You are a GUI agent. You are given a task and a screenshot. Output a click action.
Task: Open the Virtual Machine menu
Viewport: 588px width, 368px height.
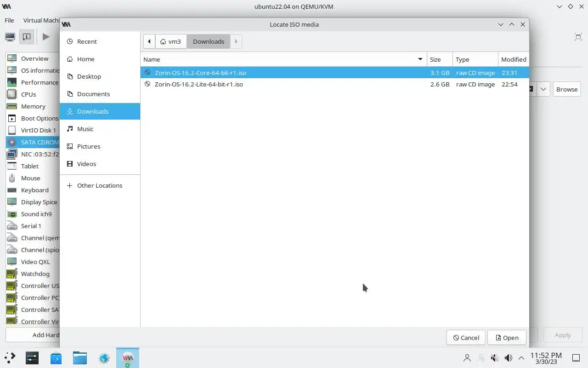41,20
